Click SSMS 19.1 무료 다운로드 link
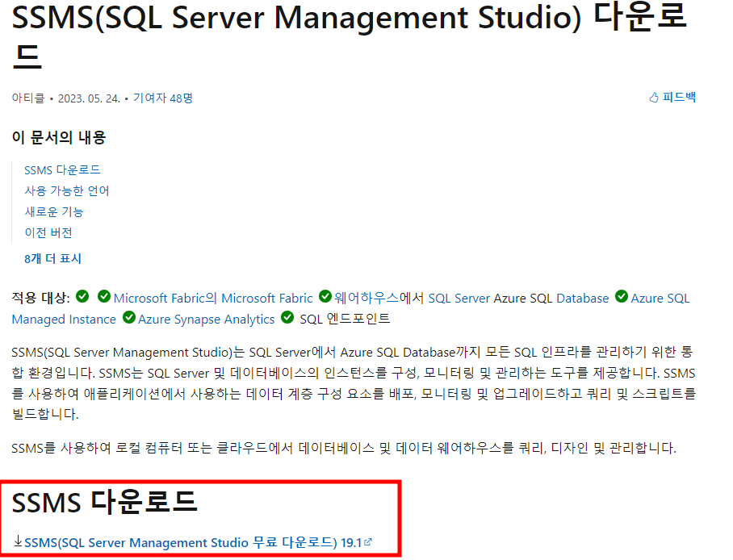The height and width of the screenshot is (560, 733). (x=193, y=542)
